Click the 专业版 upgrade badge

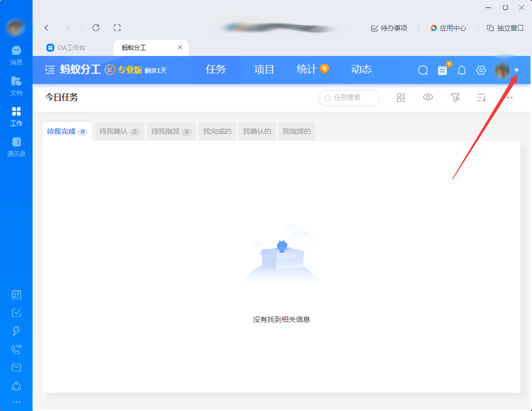128,70
